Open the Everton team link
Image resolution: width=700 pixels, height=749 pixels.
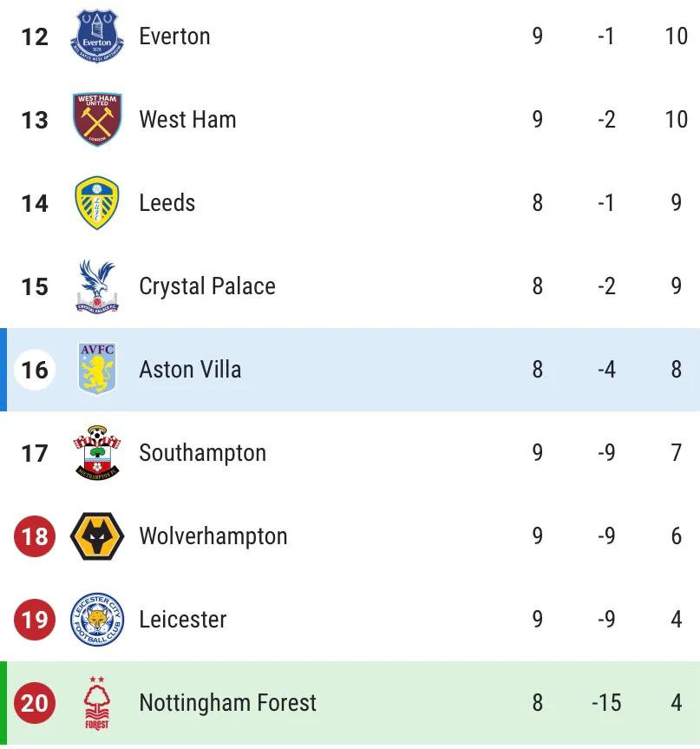pyautogui.click(x=174, y=36)
